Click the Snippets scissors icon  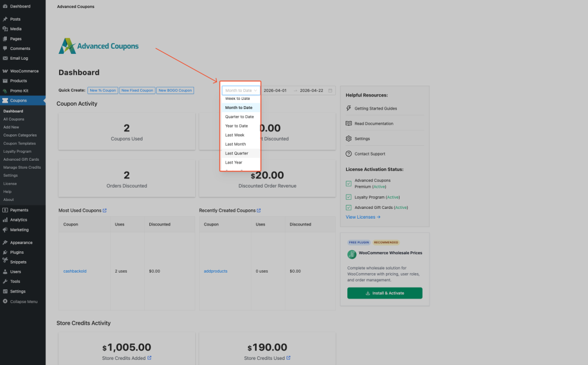[x=5, y=261]
